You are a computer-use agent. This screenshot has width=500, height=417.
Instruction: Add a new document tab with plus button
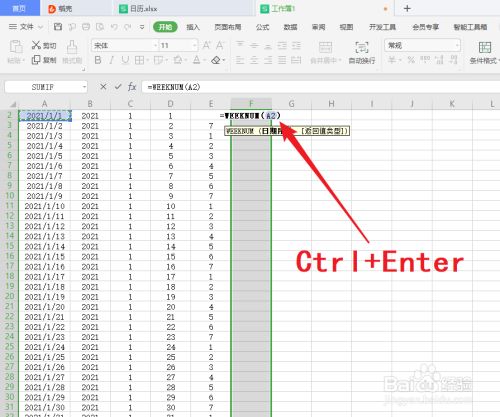tap(407, 8)
